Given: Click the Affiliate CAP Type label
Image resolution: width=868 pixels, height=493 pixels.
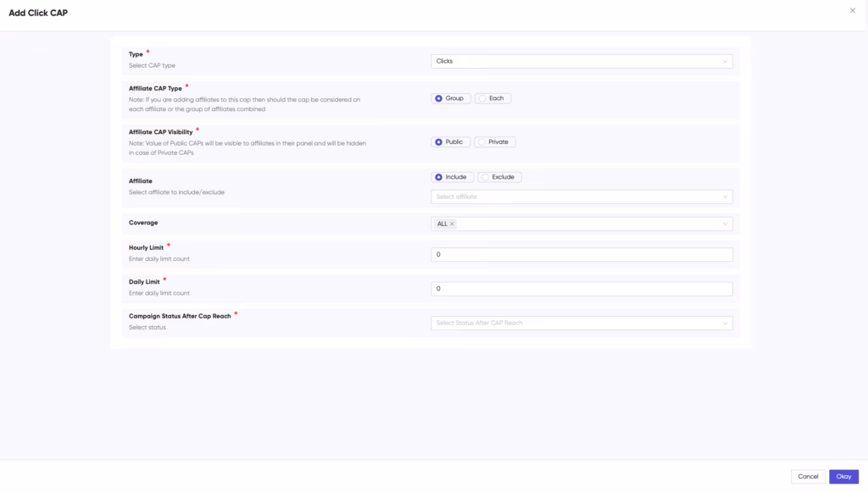Looking at the screenshot, I should coord(156,89).
